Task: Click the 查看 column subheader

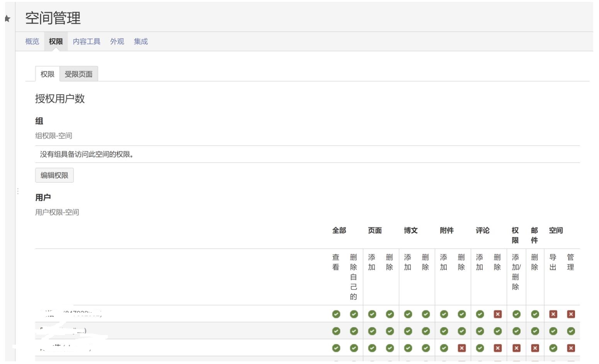Action: coord(336,262)
